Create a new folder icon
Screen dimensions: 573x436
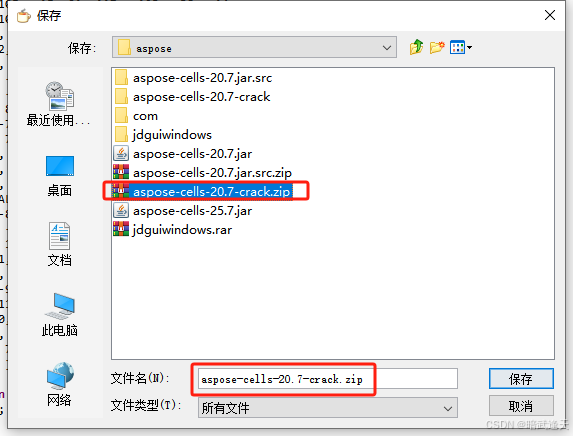click(437, 48)
